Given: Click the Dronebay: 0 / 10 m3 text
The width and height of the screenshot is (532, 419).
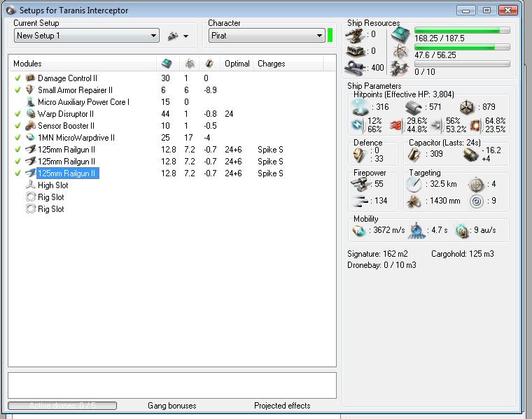Looking at the screenshot, I should (381, 264).
